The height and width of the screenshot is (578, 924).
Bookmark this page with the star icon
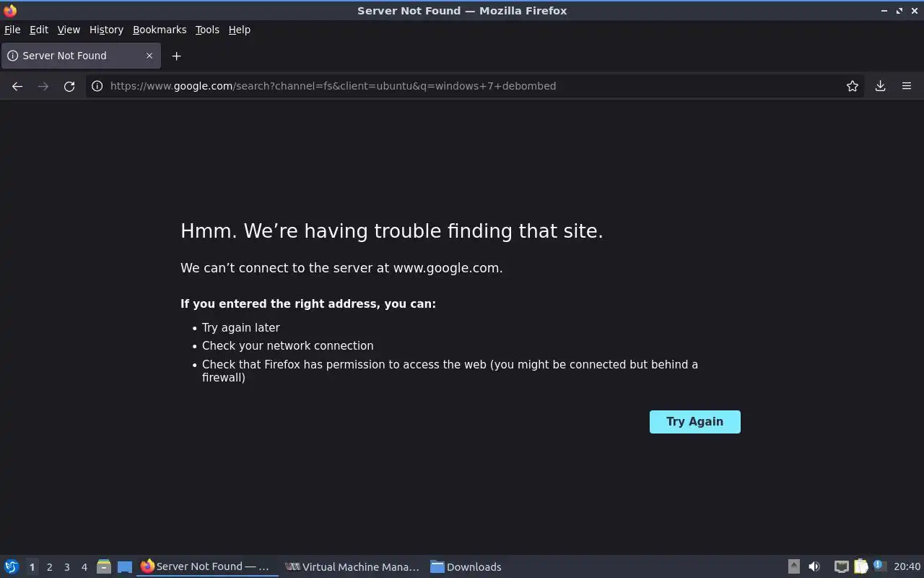click(x=853, y=86)
